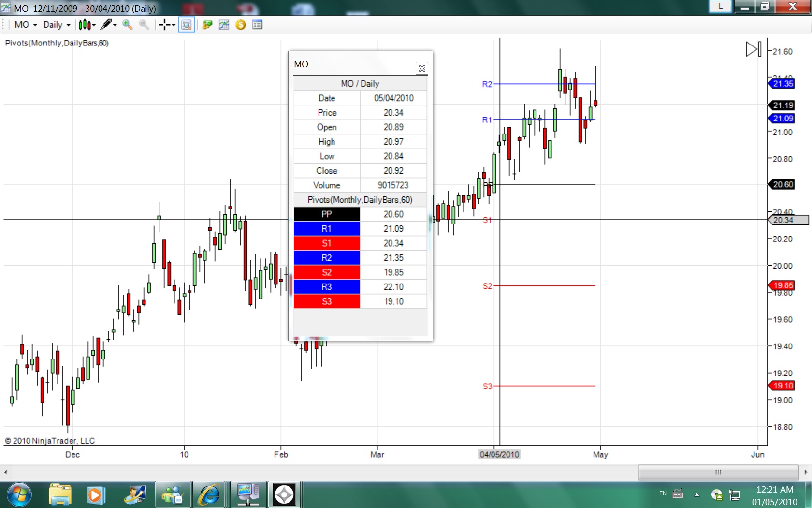Launch Windows Media Player from taskbar
Viewport: 812px width, 508px height.
(x=96, y=494)
